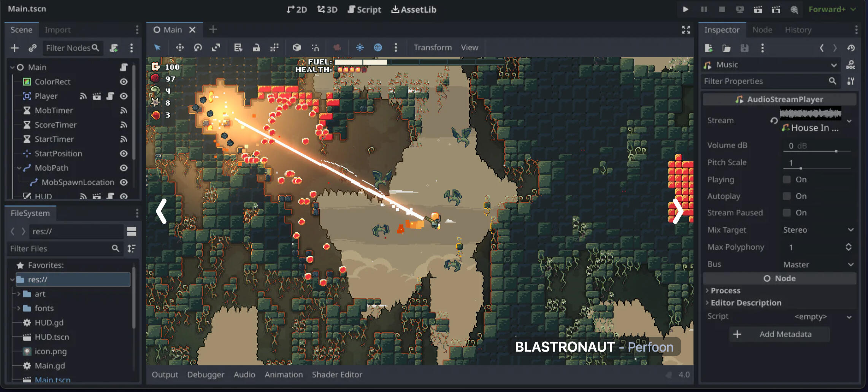Expand the Process section in Inspector
Screen dimensions: 868x392
[725, 290]
